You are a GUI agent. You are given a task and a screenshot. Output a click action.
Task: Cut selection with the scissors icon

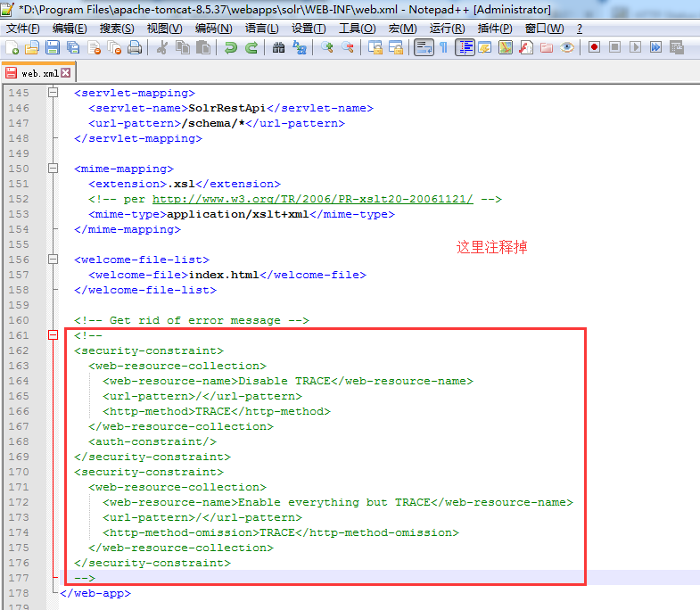coord(162,47)
